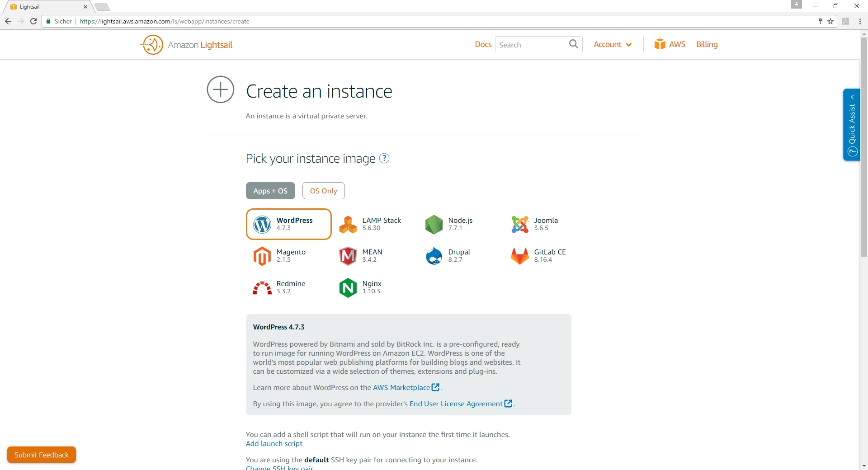Screen dimensions: 868x470
Task: Select MEAN 3.4.2 label
Action: point(372,255)
